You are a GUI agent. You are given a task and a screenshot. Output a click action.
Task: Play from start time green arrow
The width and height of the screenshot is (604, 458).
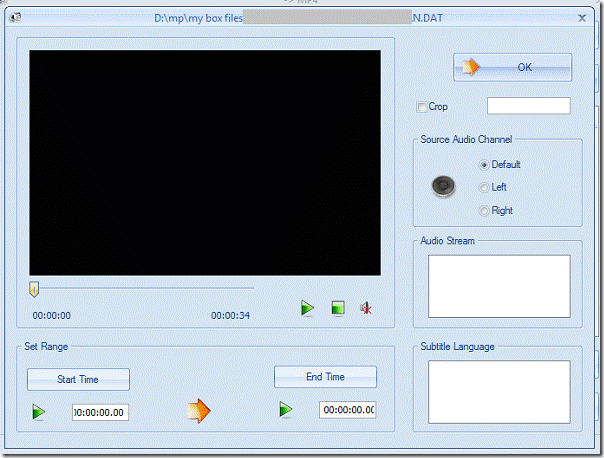point(39,412)
